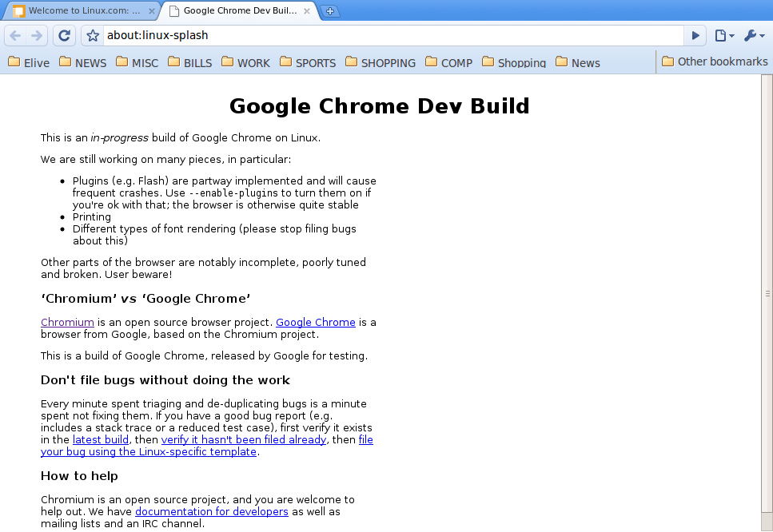The height and width of the screenshot is (532, 773).
Task: Click the Linux.com tab favicon
Action: (18, 11)
